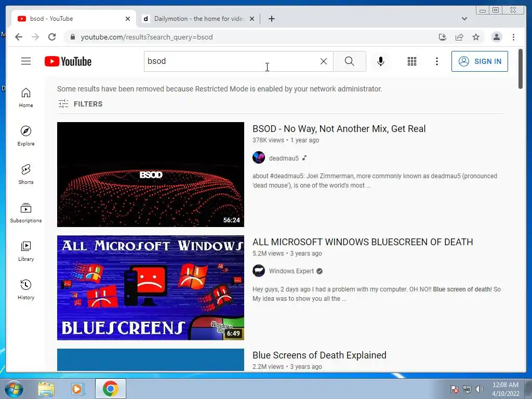The width and height of the screenshot is (532, 399).
Task: Open Chrome profile avatar
Action: [496, 37]
